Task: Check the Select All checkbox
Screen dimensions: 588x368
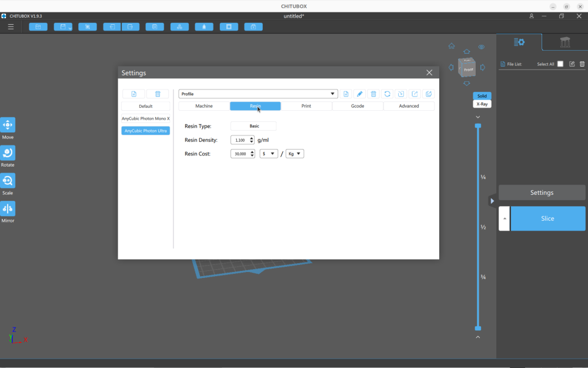Action: pyautogui.click(x=560, y=64)
